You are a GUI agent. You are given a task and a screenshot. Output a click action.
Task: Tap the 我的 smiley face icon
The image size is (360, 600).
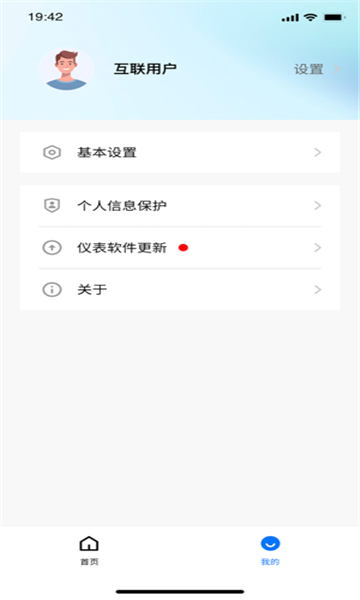[270, 543]
